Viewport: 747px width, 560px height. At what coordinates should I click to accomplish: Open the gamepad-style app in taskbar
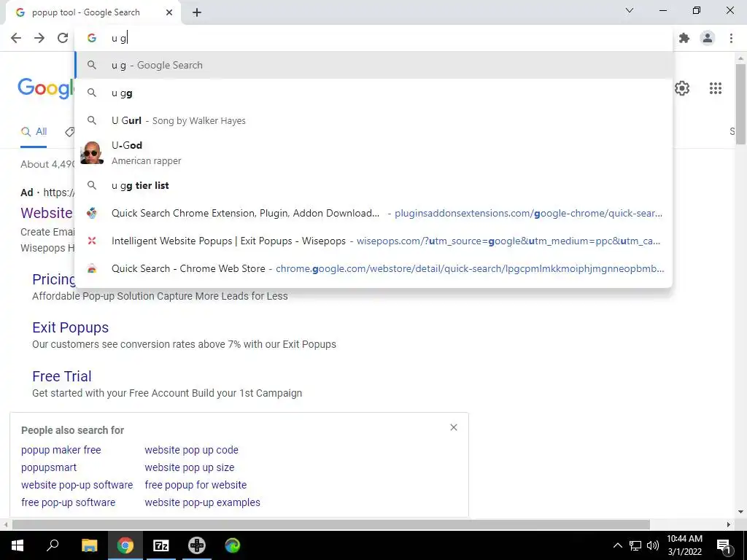[197, 545]
